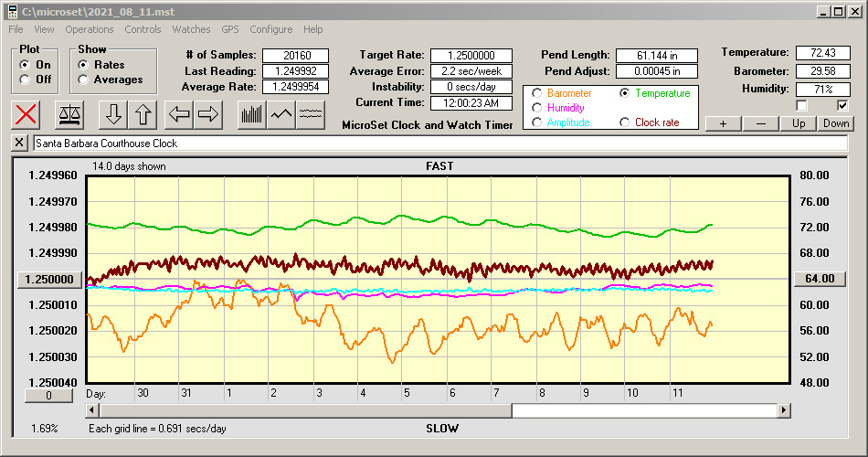This screenshot has height=457, width=868.
Task: Open the Help menu
Action: click(312, 29)
